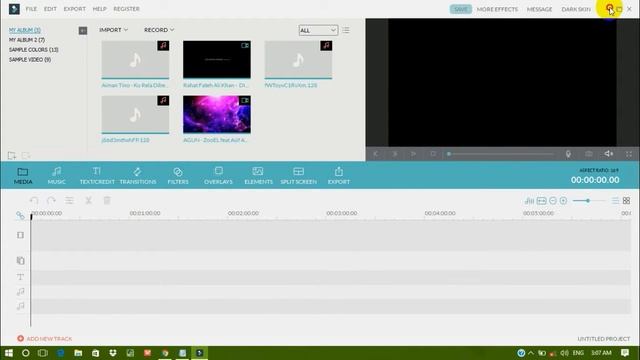Select Sample Colors (13) album
Screen dimensions: 640x360
(33, 50)
